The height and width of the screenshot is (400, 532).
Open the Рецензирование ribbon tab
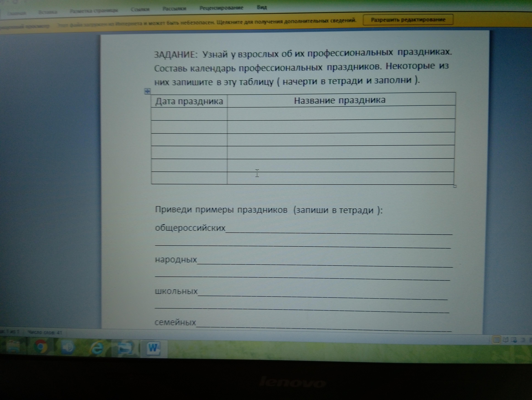[x=221, y=8]
